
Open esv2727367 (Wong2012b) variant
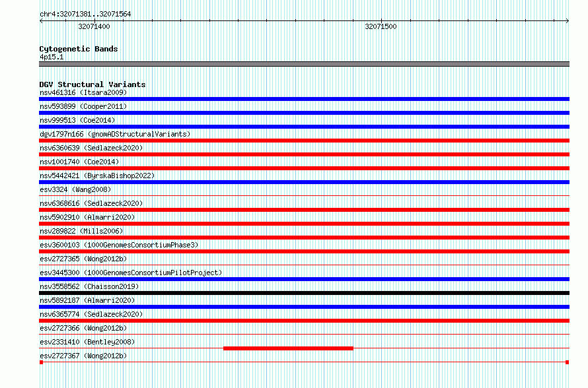(83, 356)
